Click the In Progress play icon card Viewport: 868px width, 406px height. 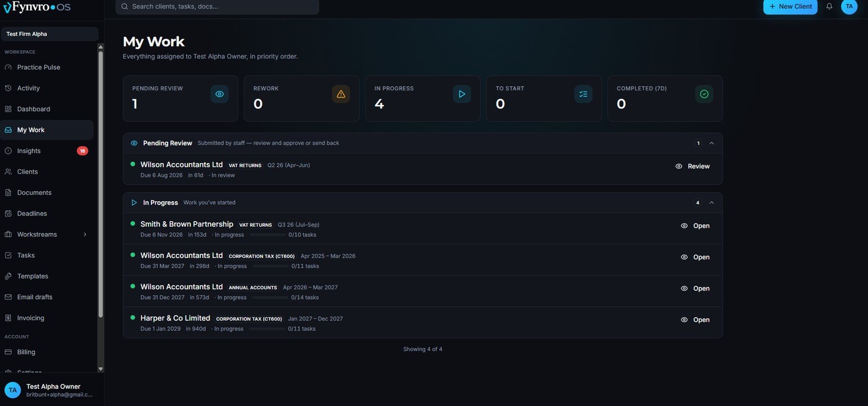[462, 94]
